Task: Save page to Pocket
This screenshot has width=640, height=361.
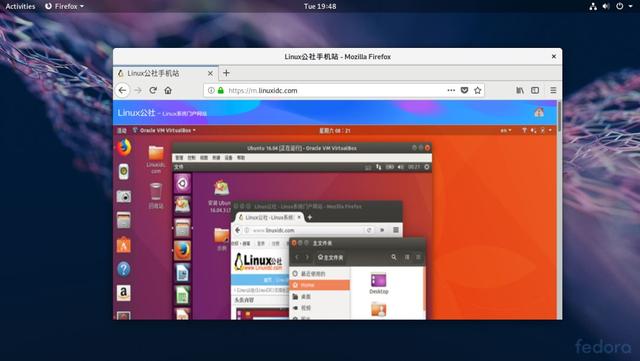Action: (x=464, y=90)
